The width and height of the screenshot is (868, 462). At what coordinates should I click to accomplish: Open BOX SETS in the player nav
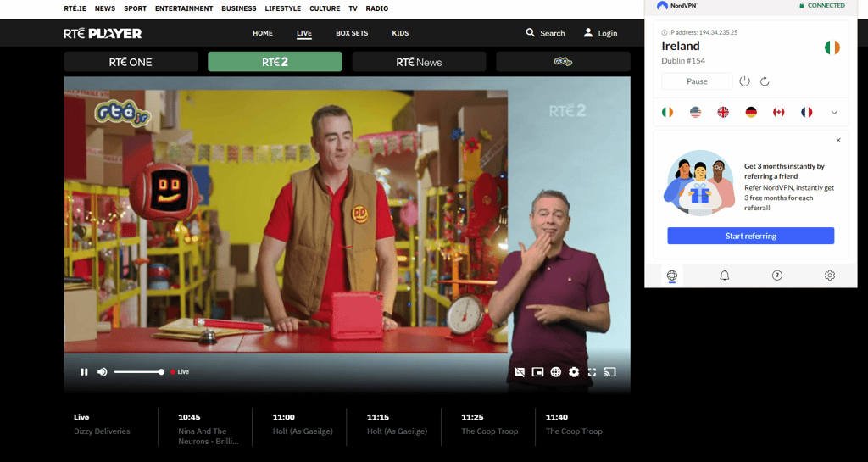pyautogui.click(x=352, y=33)
